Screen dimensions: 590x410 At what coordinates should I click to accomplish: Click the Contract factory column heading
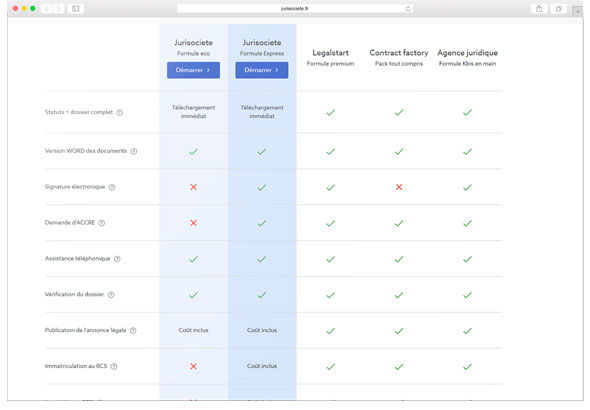click(399, 53)
